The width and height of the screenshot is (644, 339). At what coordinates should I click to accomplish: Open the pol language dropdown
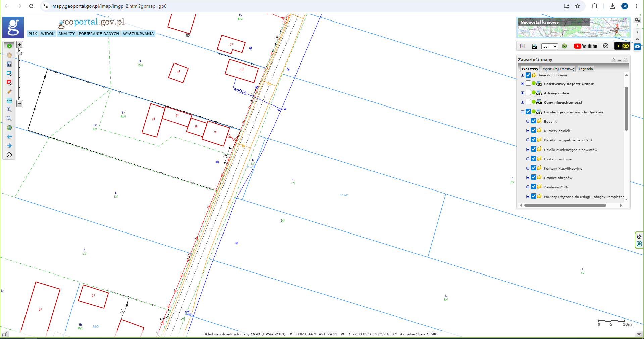tap(549, 46)
